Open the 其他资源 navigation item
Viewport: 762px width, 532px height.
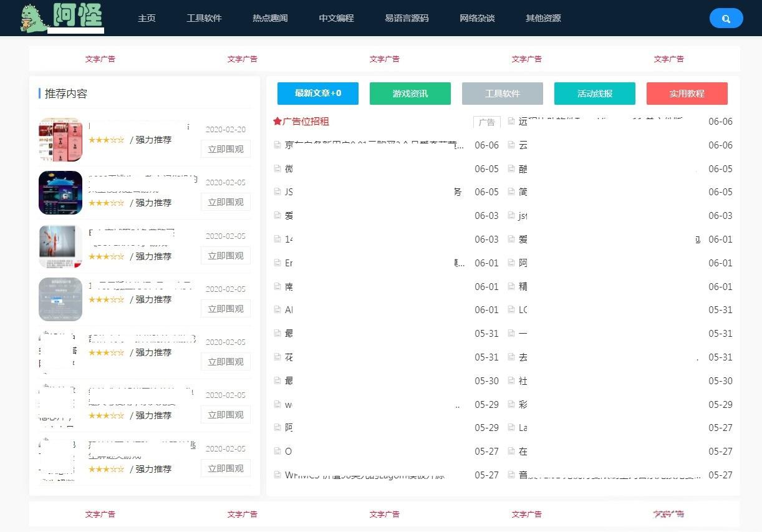[543, 18]
